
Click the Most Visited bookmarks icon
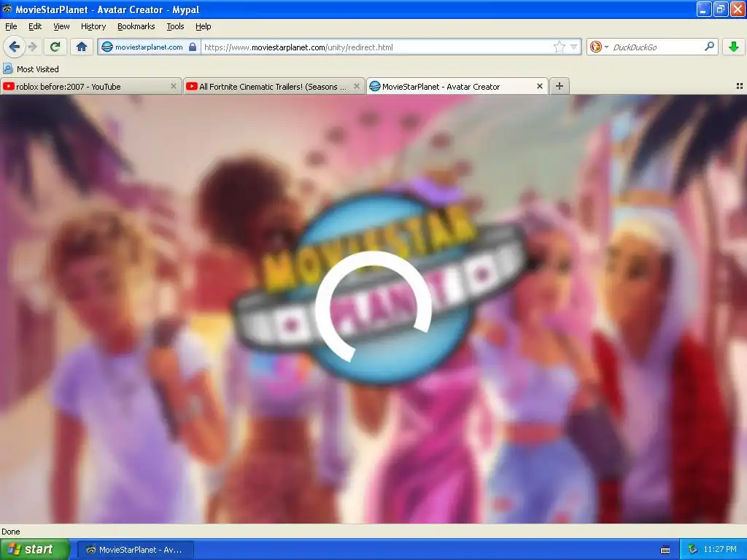point(7,69)
